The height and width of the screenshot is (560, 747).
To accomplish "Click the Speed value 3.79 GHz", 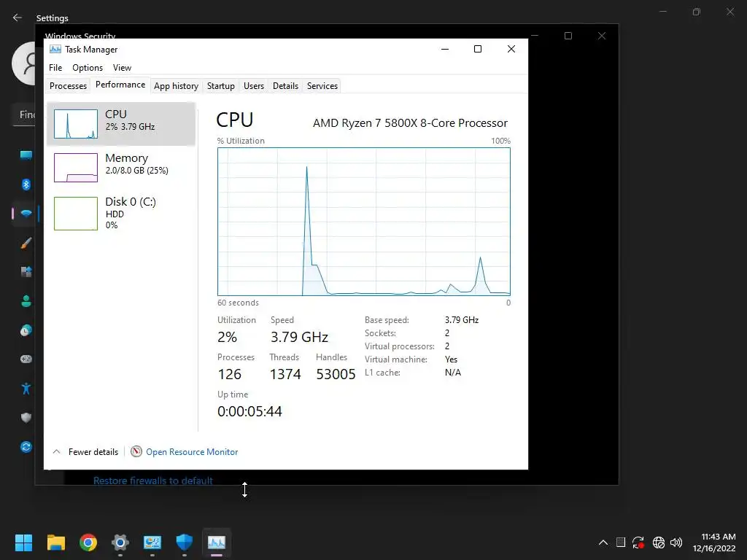I will tap(300, 337).
